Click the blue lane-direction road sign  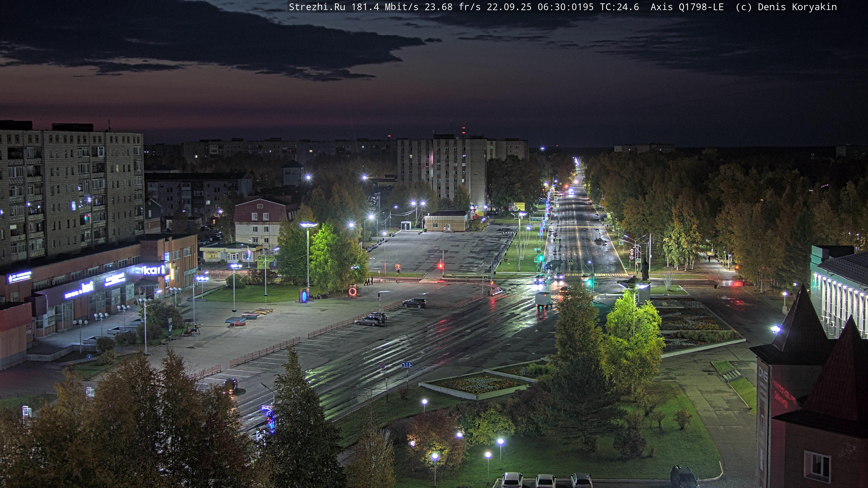coord(407,365)
